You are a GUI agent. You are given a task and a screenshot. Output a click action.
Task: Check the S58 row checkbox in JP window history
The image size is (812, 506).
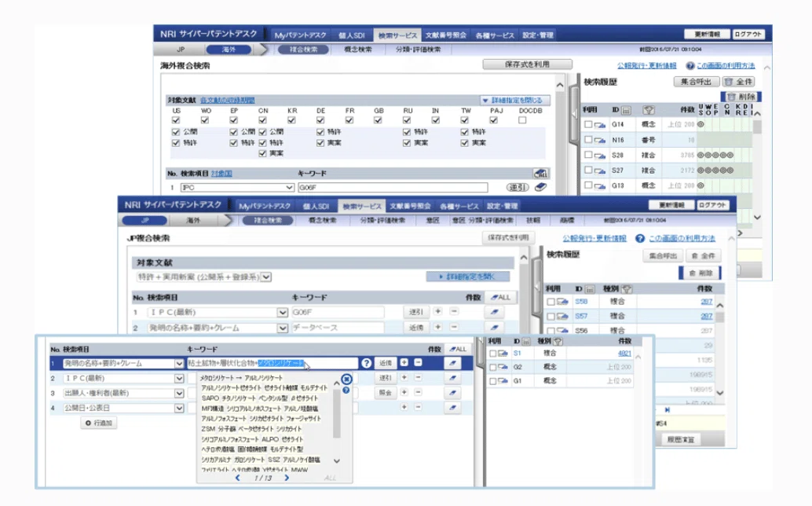point(551,302)
